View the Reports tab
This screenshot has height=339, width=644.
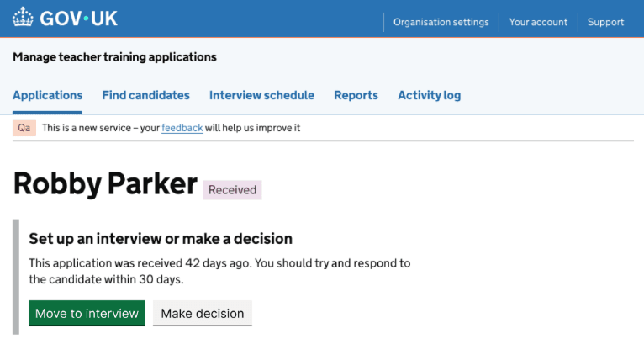click(x=356, y=95)
